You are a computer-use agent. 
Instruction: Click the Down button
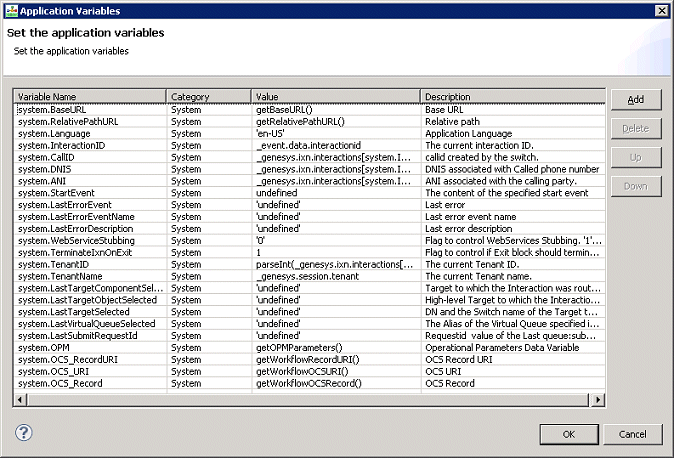tap(636, 186)
